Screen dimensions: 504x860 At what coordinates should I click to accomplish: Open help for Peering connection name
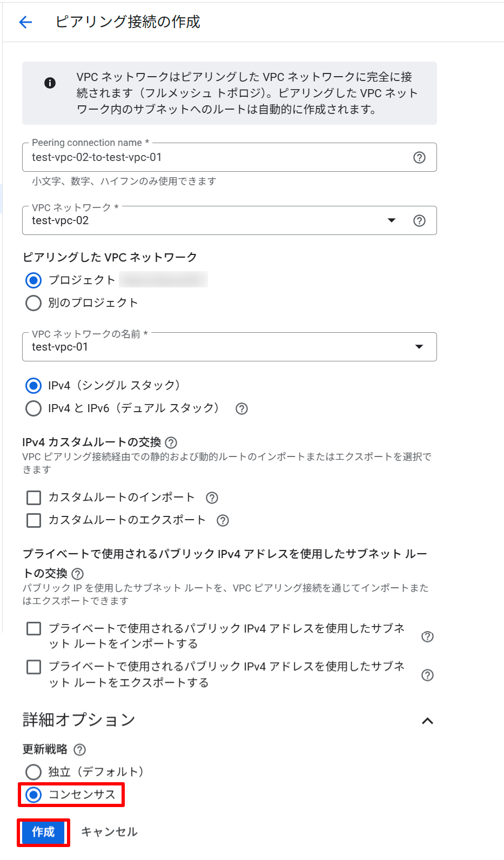tap(420, 157)
